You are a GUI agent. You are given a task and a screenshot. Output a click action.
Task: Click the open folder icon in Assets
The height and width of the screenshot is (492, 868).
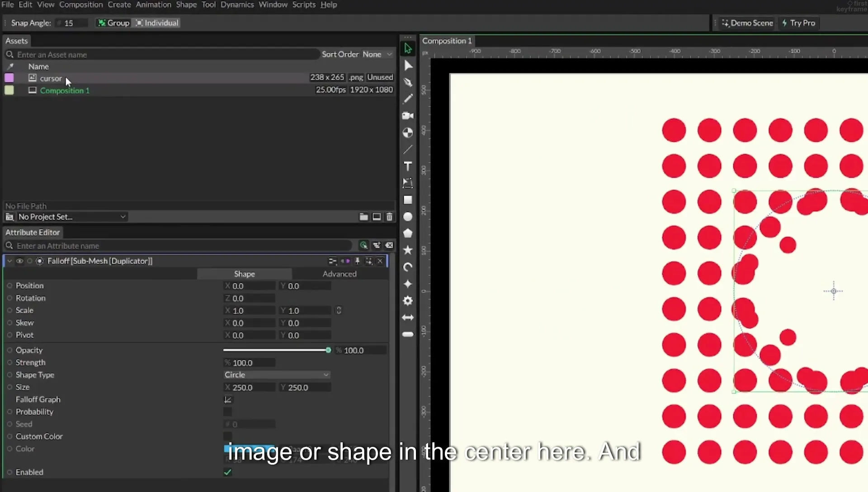363,217
